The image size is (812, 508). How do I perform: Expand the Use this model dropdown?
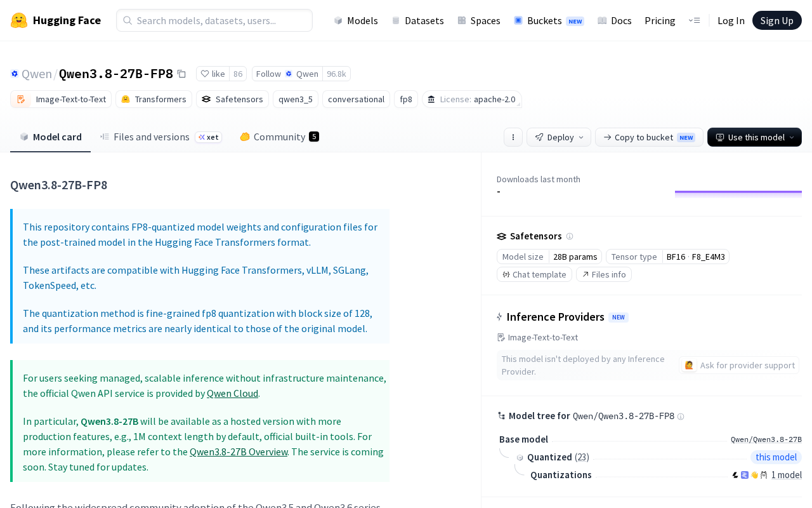coord(754,137)
